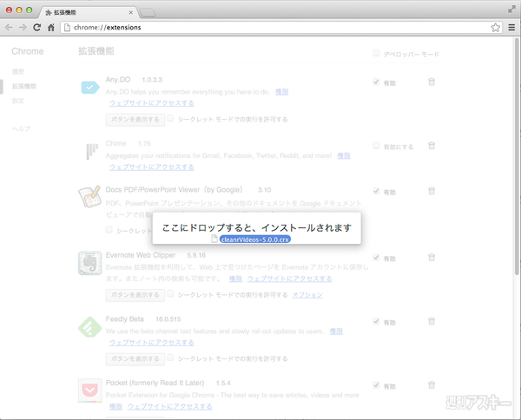Allow Feedly Beta in secret mode checkbox
This screenshot has height=420, width=521.
click(x=170, y=358)
